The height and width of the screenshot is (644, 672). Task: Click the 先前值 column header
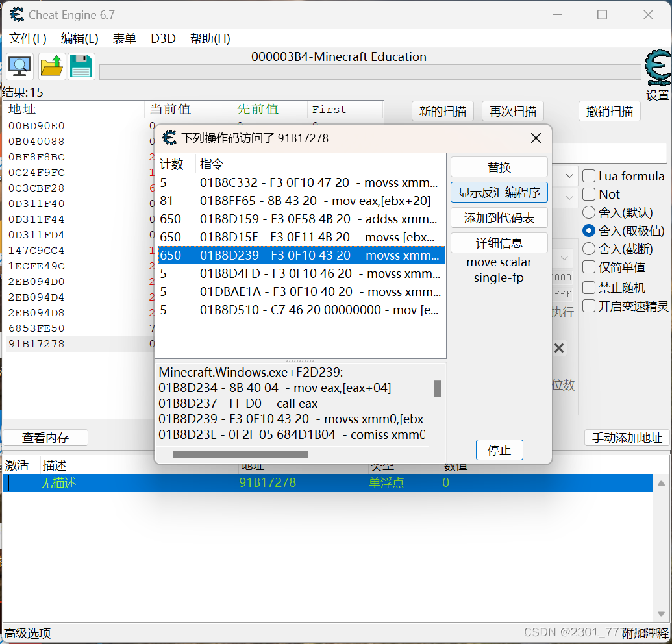point(269,109)
